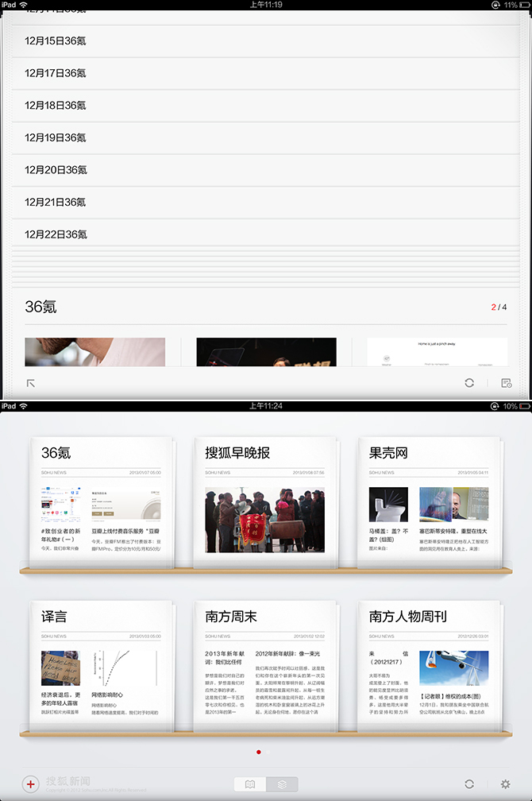
Task: Refresh the bookshelf in bottom screen
Action: coord(469,784)
